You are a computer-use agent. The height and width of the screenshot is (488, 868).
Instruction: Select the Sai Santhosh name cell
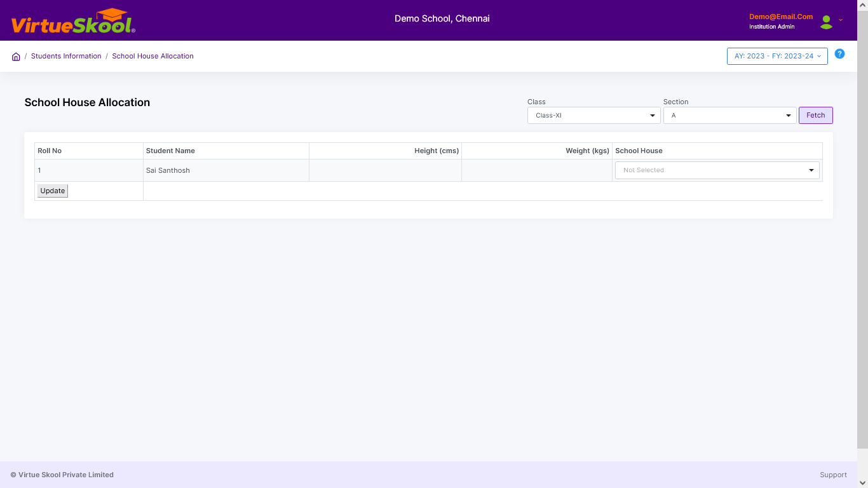click(226, 170)
